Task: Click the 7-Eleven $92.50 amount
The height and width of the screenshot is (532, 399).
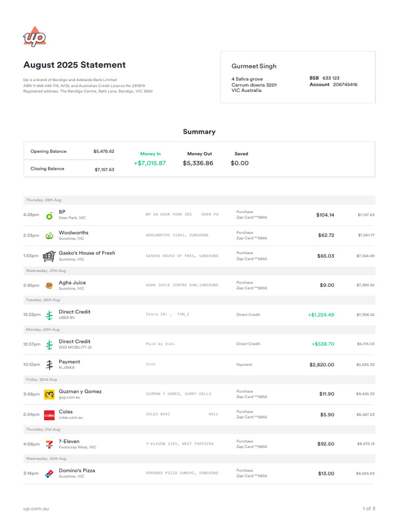Action: pos(326,444)
